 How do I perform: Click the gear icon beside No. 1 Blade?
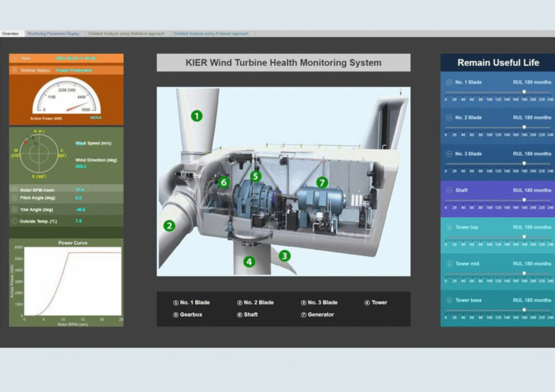click(449, 82)
